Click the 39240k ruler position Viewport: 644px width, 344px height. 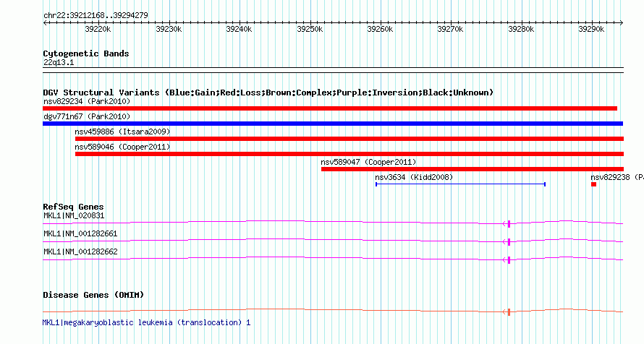click(239, 29)
